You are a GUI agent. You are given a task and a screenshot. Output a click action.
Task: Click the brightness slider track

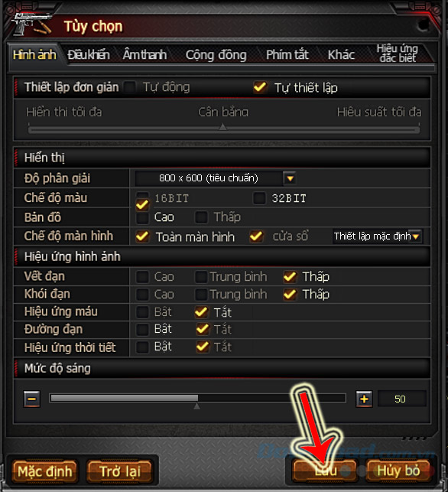click(197, 398)
